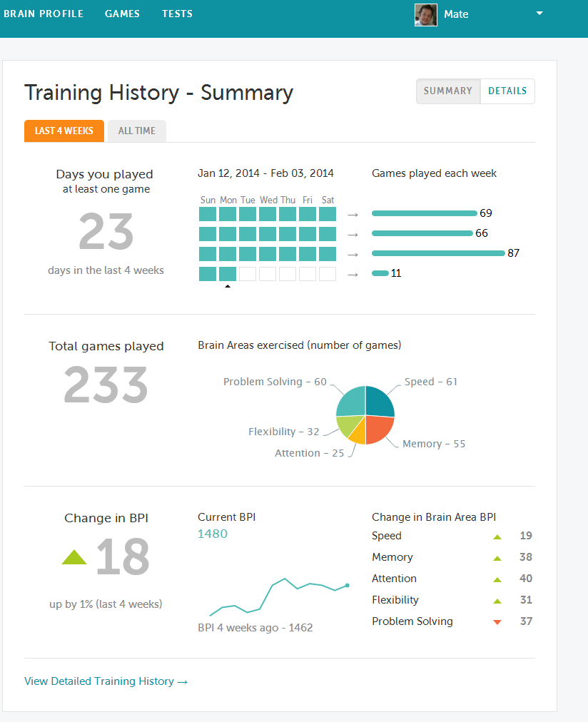Click the red down arrow for Problem Solving
Viewport: 588px width, 722px height.
tap(497, 622)
